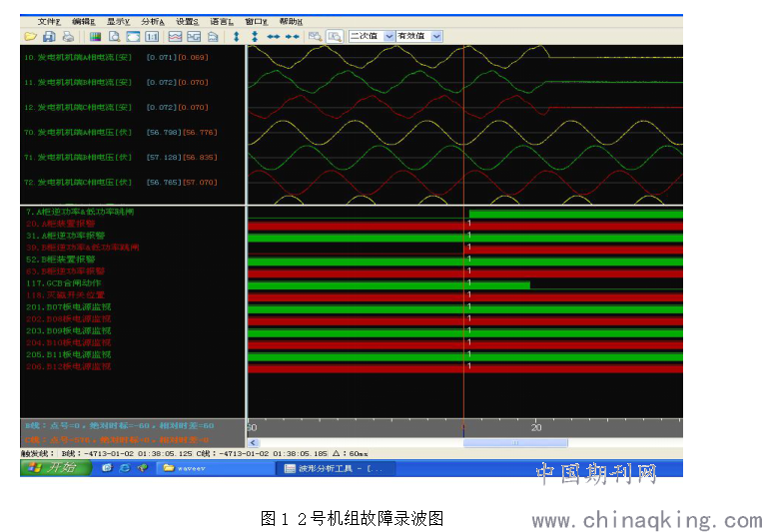This screenshot has height=532, width=762.
Task: Select signal 7 A柜逆功率&低功率跳闸
Action: point(80,212)
